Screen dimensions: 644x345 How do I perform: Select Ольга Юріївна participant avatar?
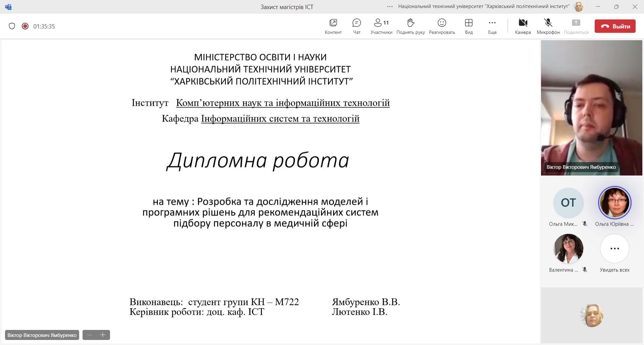click(x=614, y=203)
